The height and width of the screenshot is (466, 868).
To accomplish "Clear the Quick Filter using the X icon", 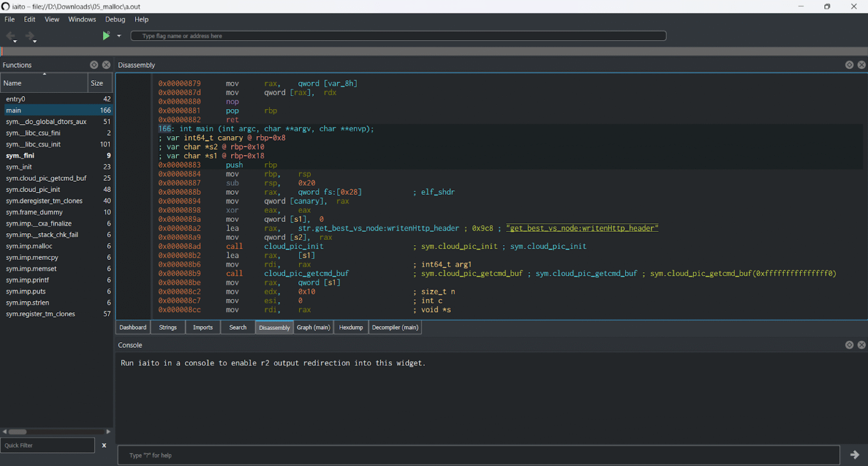I will pyautogui.click(x=104, y=445).
